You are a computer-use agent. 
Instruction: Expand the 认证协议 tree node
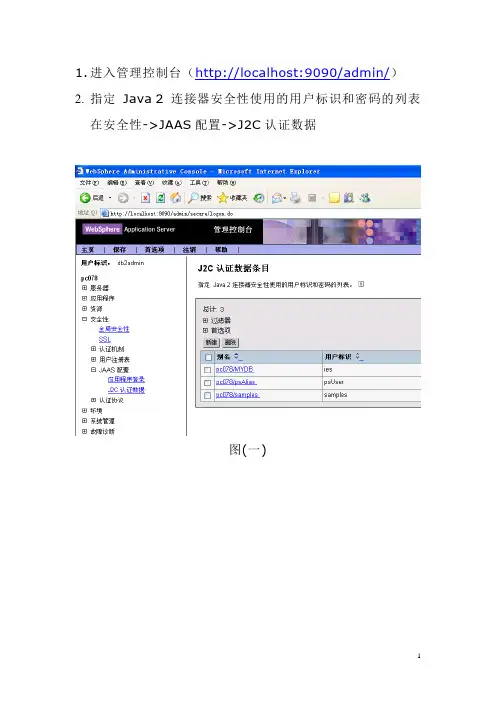coord(94,400)
